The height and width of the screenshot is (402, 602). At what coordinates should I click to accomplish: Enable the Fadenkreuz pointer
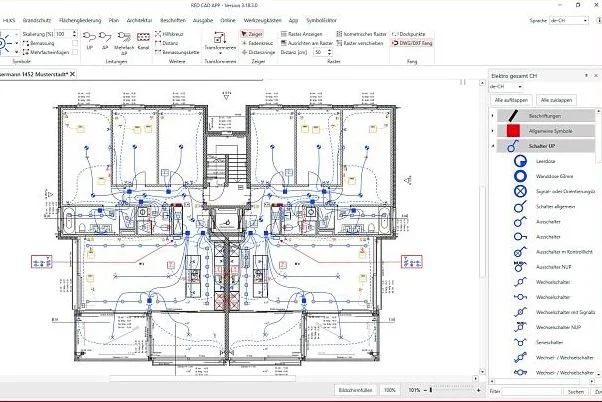[x=257, y=43]
